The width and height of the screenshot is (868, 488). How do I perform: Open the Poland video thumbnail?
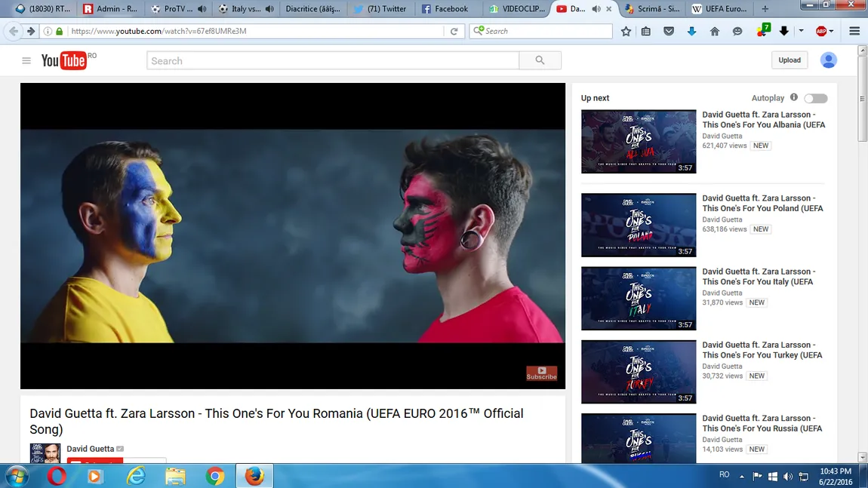(639, 226)
